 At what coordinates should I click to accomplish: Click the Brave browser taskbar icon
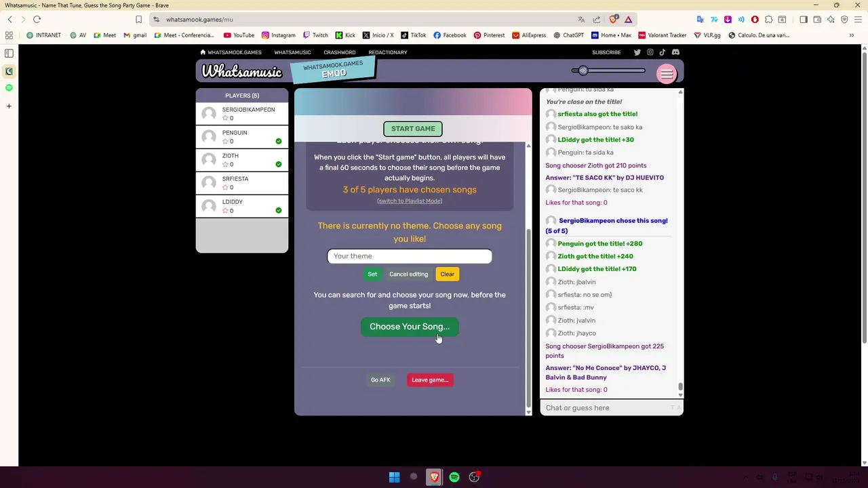tap(434, 477)
